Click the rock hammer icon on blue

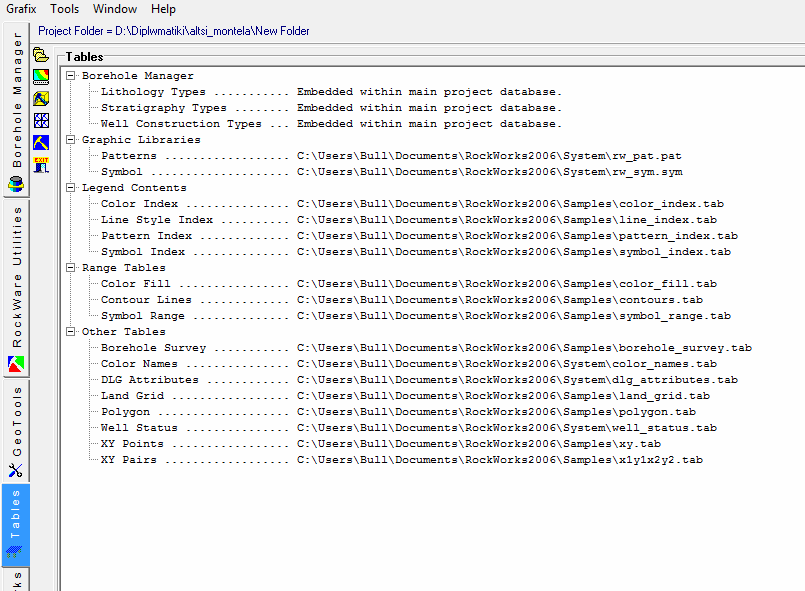coord(41,143)
